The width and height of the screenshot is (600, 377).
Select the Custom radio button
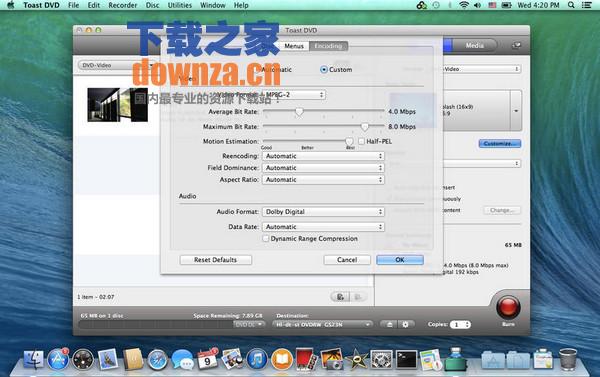coord(324,70)
